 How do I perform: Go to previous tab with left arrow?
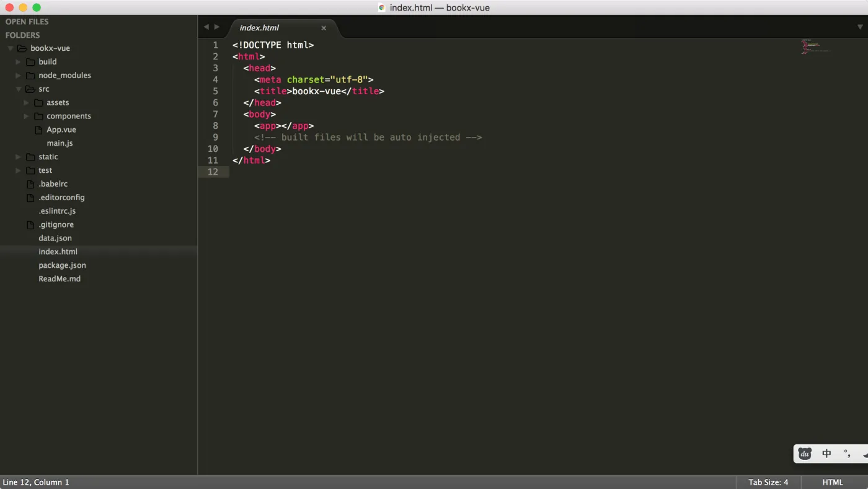[x=206, y=27]
